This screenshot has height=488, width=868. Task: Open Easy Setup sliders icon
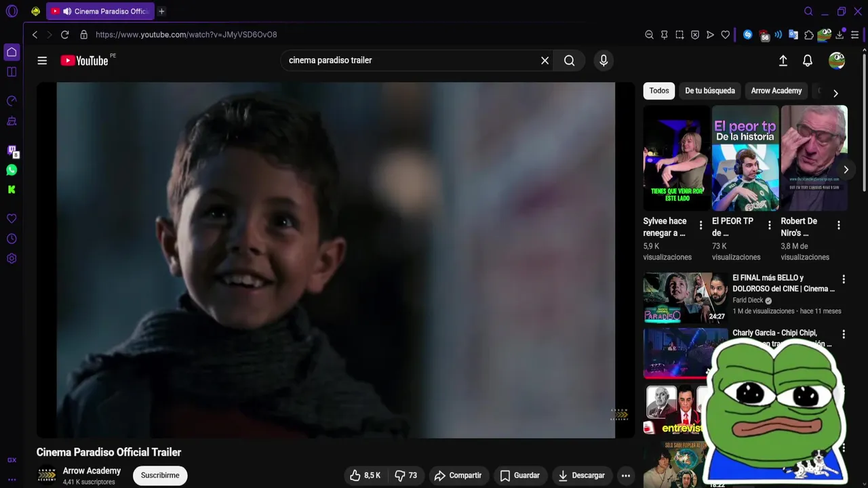(855, 35)
